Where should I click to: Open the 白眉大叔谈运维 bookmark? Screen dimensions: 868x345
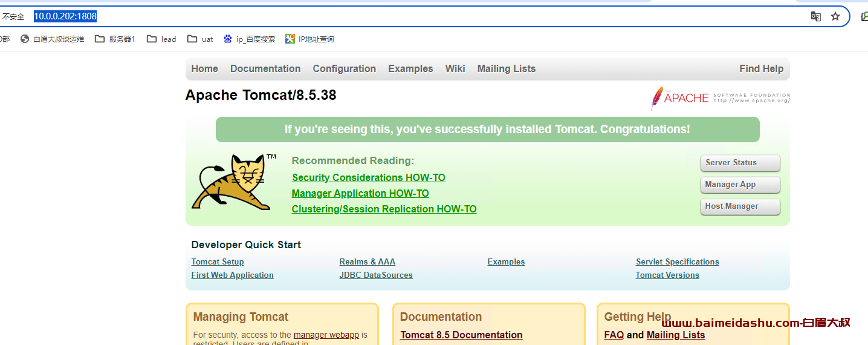(x=52, y=39)
